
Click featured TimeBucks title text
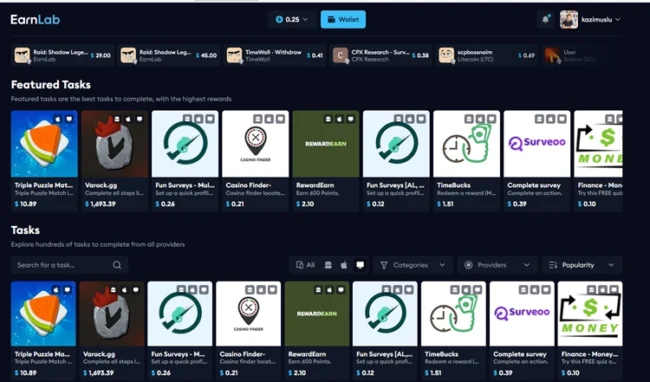(x=454, y=185)
